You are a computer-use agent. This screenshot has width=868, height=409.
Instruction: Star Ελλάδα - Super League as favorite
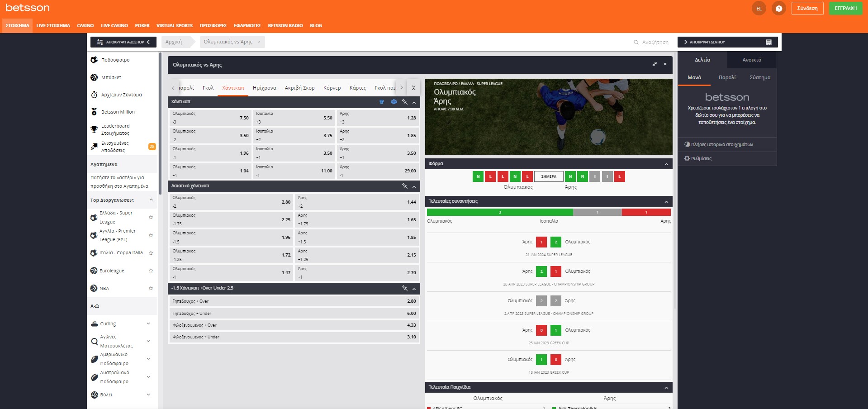click(151, 217)
